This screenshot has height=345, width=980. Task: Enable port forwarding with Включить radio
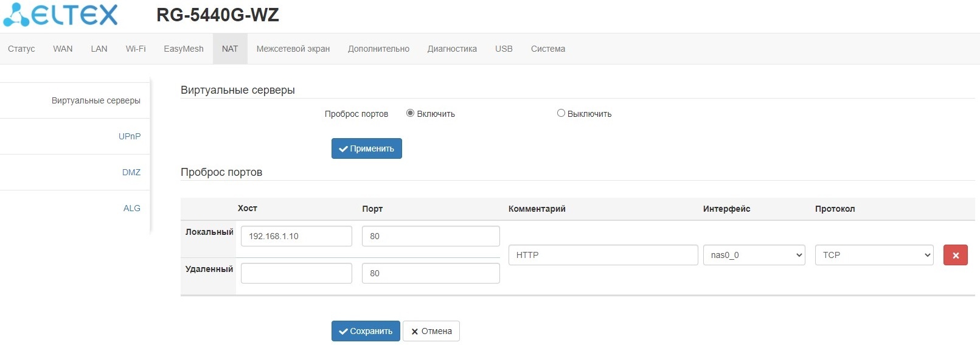(x=411, y=113)
